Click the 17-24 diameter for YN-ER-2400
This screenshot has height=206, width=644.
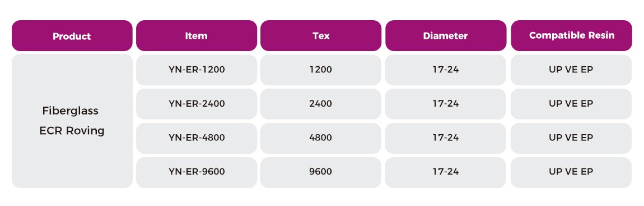(x=446, y=104)
